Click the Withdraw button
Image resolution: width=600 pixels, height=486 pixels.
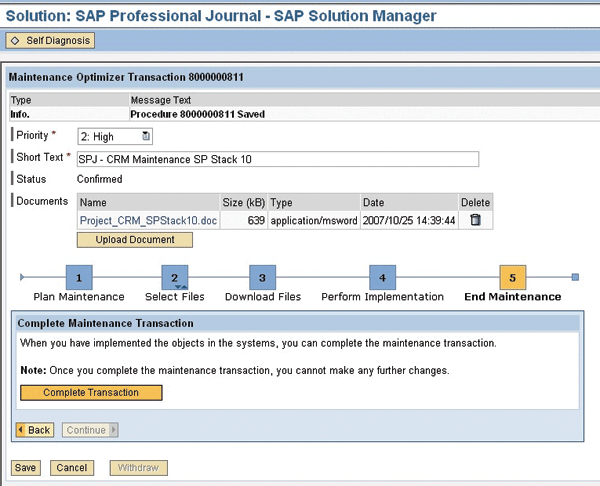point(139,468)
